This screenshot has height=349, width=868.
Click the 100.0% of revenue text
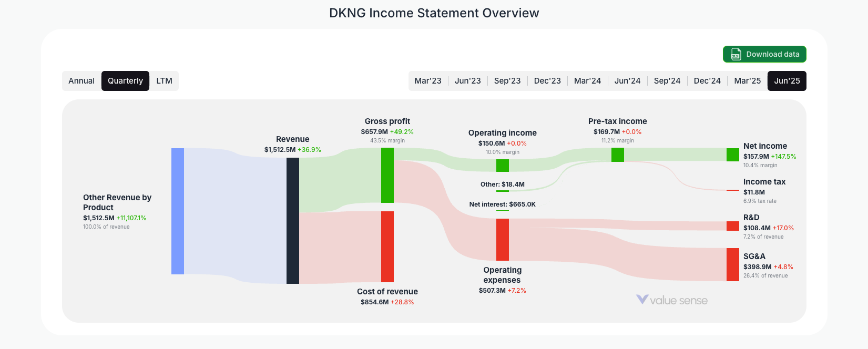click(106, 227)
